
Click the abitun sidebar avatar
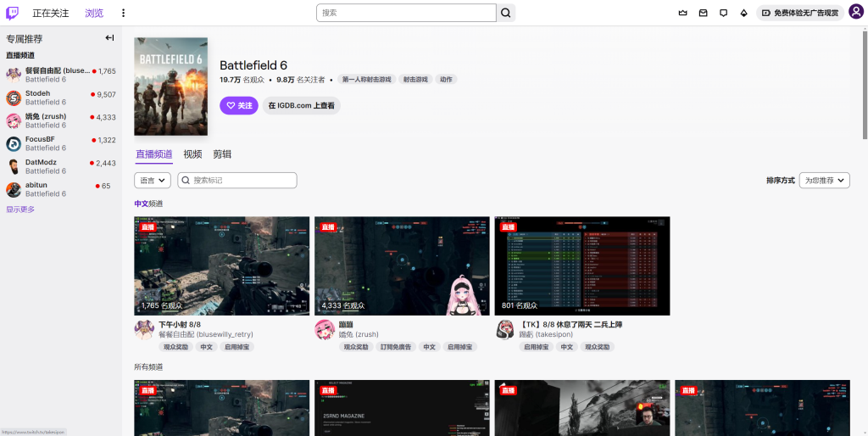pos(14,190)
